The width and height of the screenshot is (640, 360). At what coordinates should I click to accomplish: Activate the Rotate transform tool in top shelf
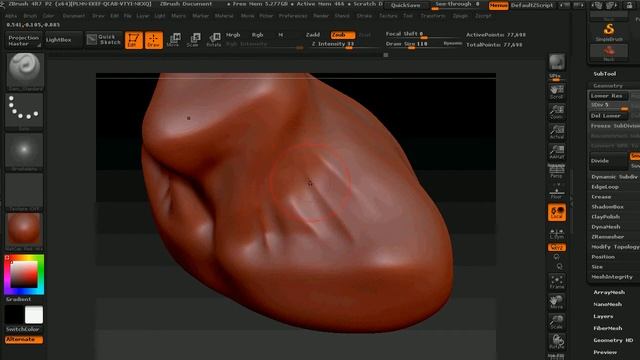pos(213,40)
